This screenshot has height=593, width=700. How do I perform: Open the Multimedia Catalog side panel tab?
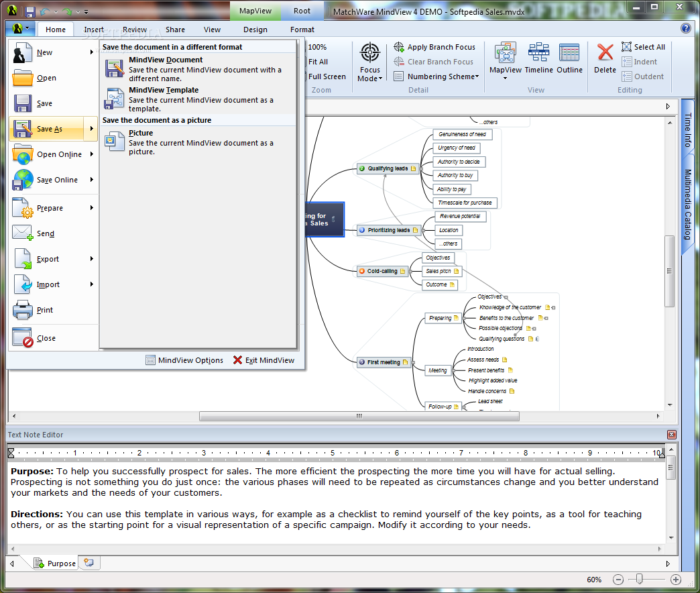(687, 204)
